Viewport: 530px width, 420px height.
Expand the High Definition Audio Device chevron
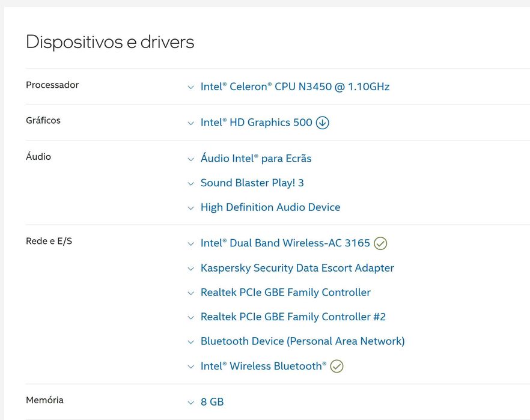tap(191, 208)
